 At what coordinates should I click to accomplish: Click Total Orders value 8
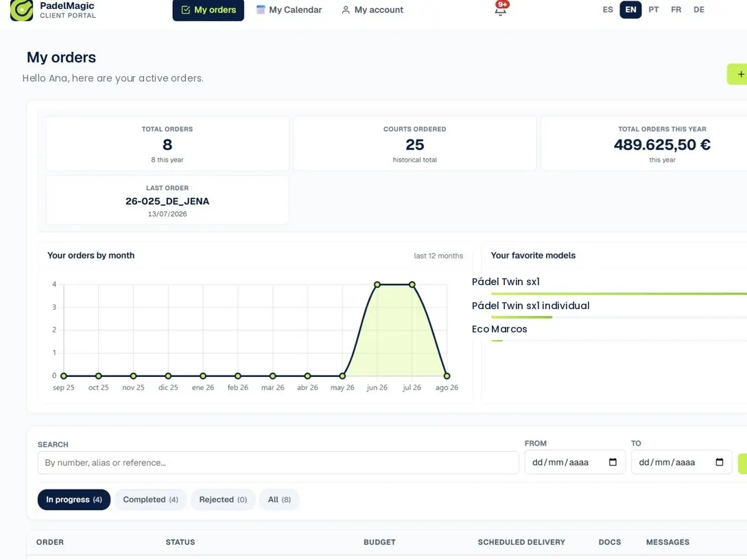(167, 145)
